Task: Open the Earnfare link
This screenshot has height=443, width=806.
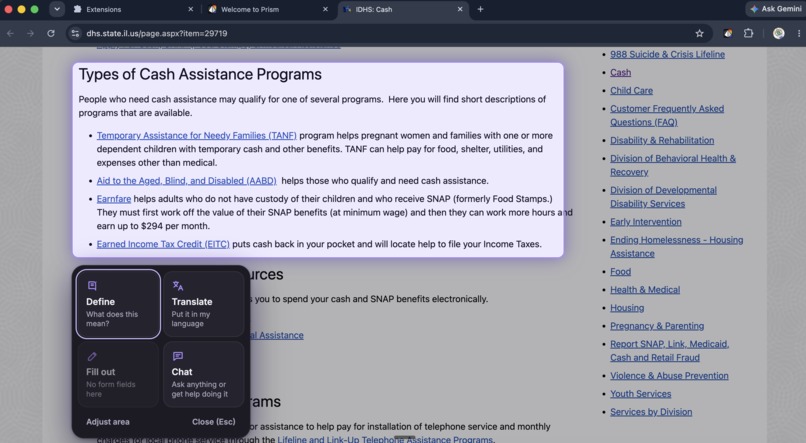Action: (x=114, y=199)
